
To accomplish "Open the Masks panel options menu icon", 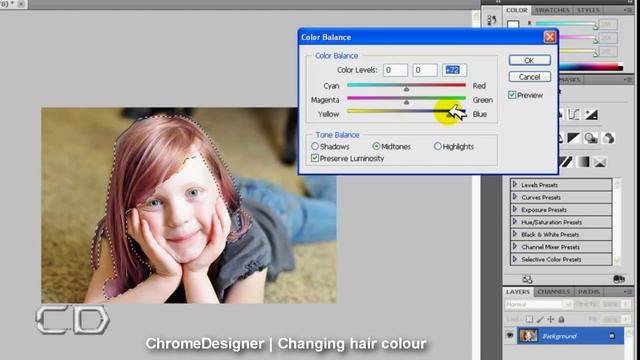I will click(627, 80).
